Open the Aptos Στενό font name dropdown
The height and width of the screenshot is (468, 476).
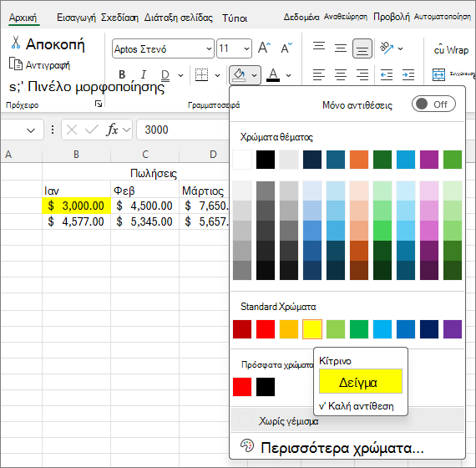coord(209,48)
